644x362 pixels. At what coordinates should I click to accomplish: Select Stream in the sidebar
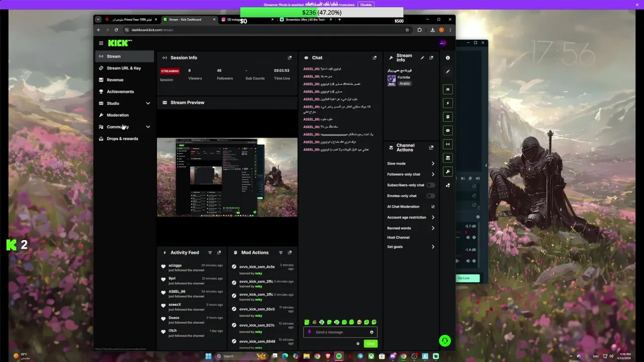(125, 56)
